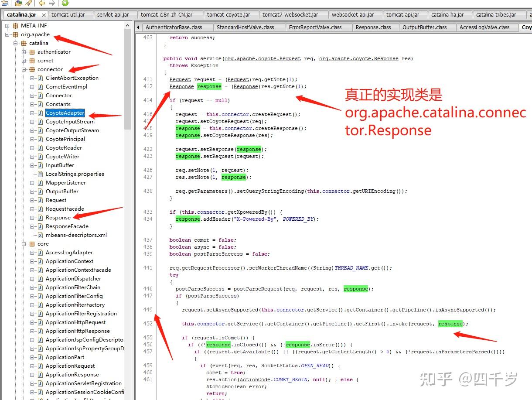Viewport: 532px width, 400px height.
Task: Click the POWERED_BY constant in code
Action: (x=299, y=219)
